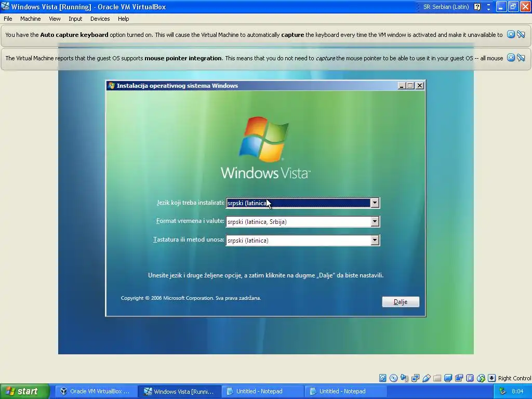Minimize the VirtualBox window
Screen dimensions: 532x399
click(x=501, y=6)
